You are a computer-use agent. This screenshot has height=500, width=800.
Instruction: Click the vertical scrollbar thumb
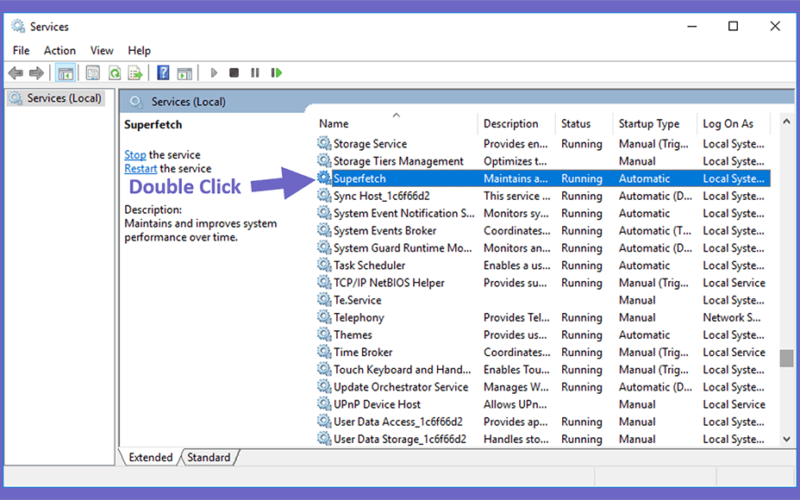786,358
